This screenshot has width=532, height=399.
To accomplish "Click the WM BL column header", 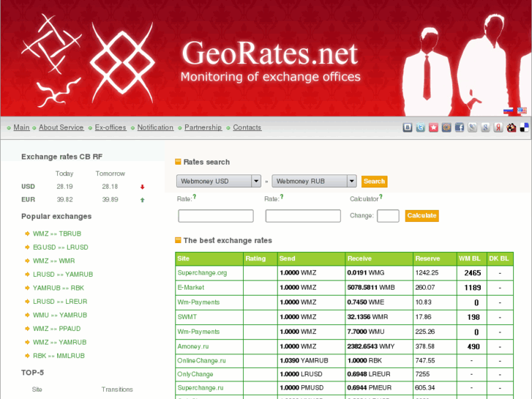I will click(x=470, y=258).
